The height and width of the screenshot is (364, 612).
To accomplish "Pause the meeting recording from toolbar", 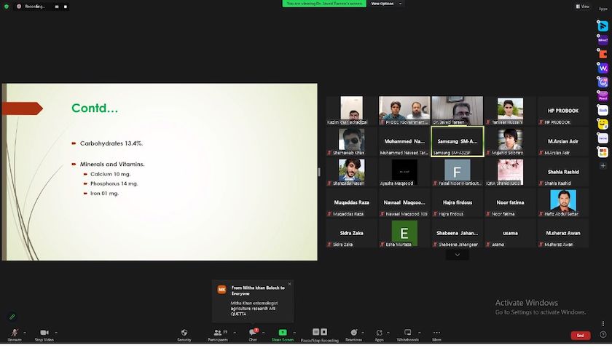I will (x=315, y=332).
